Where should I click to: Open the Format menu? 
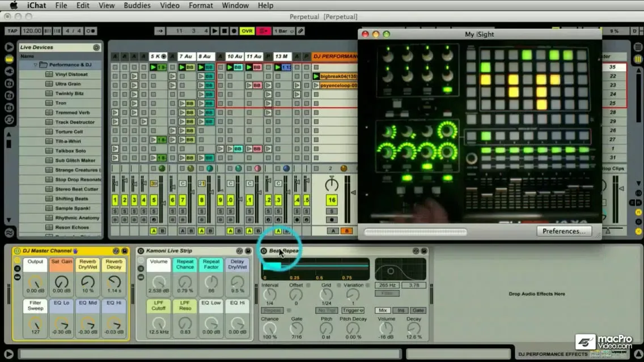point(201,5)
